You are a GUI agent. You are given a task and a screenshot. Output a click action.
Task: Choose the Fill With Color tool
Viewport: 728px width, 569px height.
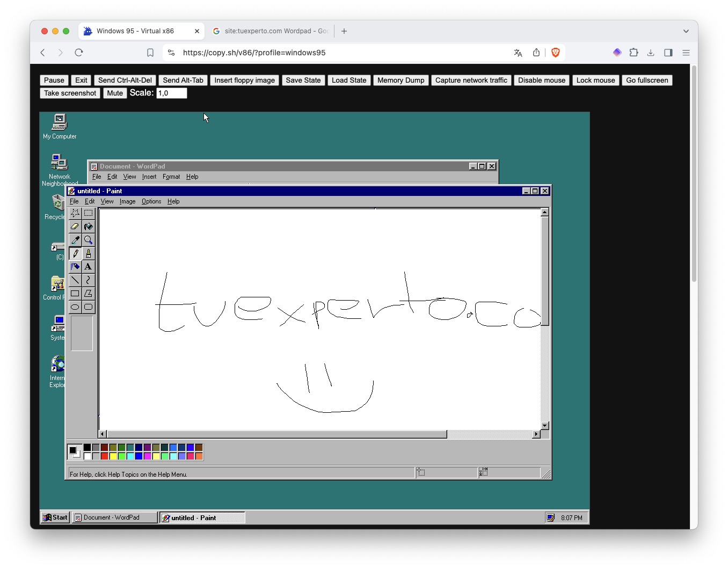click(x=89, y=226)
